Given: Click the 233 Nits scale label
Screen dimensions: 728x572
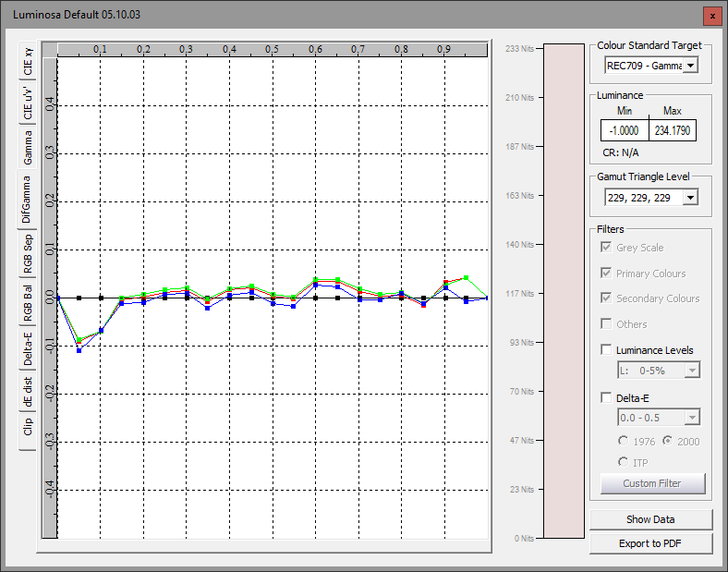Looking at the screenshot, I should tap(519, 48).
